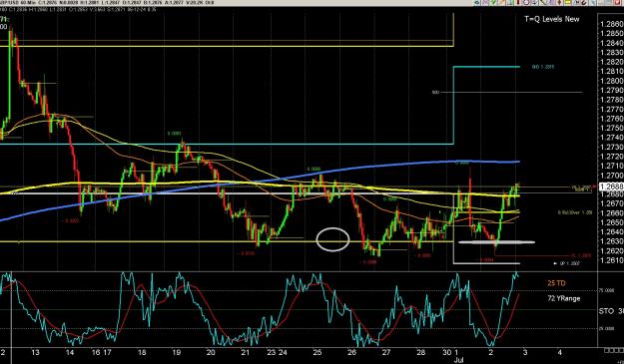
Task: Click price axis label 1.2860
Action: [611, 24]
